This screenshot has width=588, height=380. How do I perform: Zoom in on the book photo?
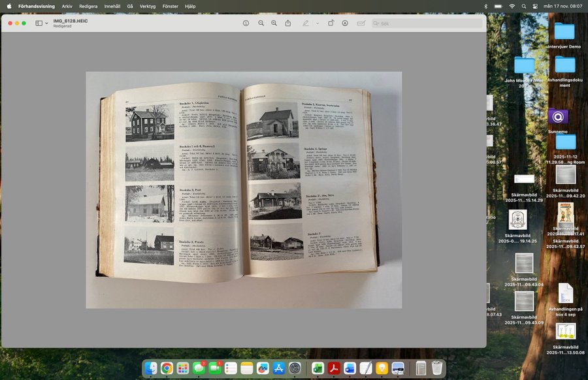274,23
